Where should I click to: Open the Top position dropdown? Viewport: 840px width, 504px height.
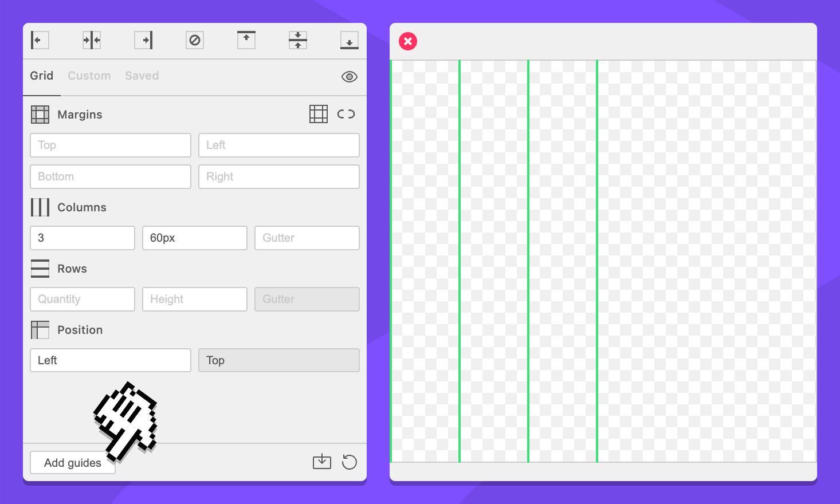279,360
